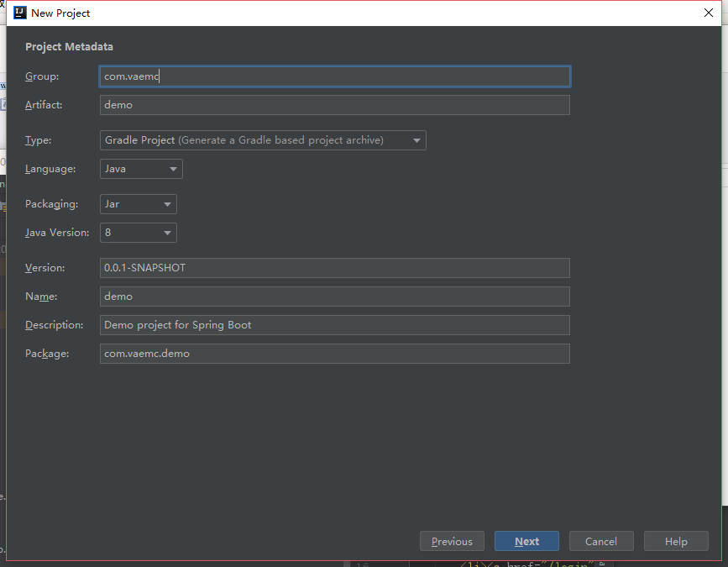
Task: Close the New Project dialog
Action: tap(708, 13)
